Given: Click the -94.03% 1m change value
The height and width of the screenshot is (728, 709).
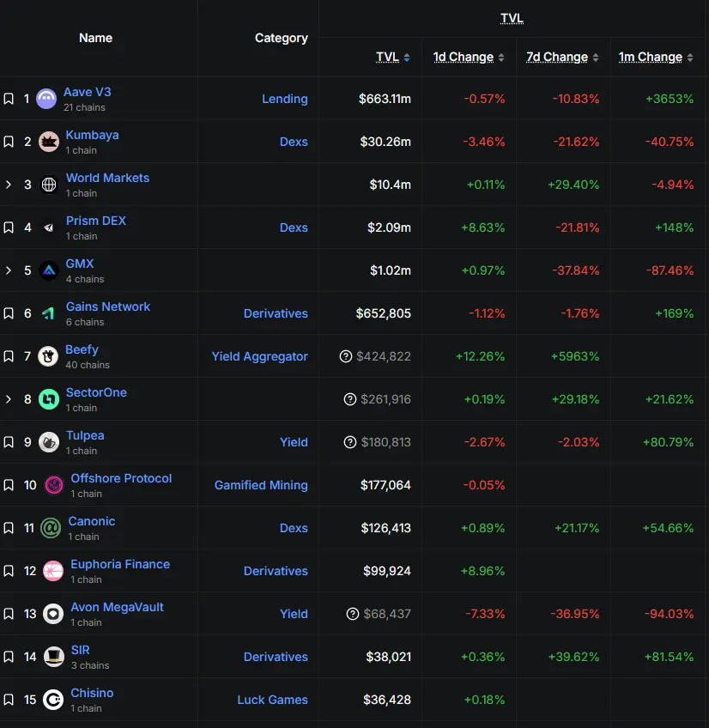Looking at the screenshot, I should 669,614.
